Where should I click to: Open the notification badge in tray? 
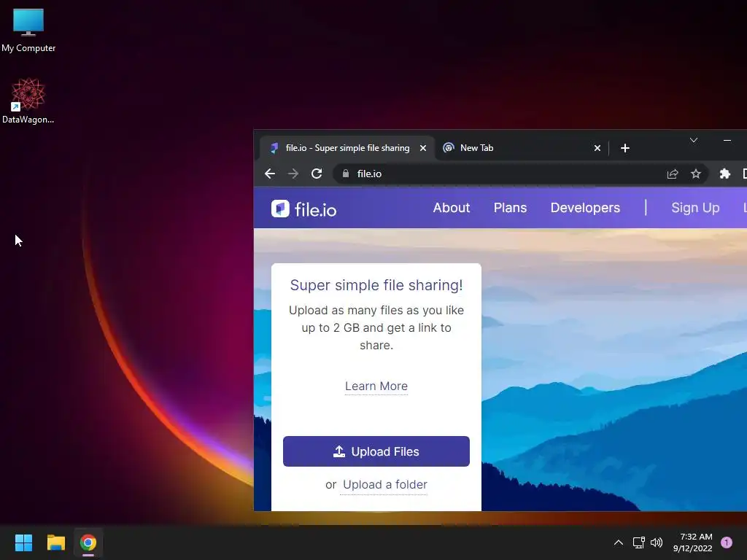coord(727,542)
